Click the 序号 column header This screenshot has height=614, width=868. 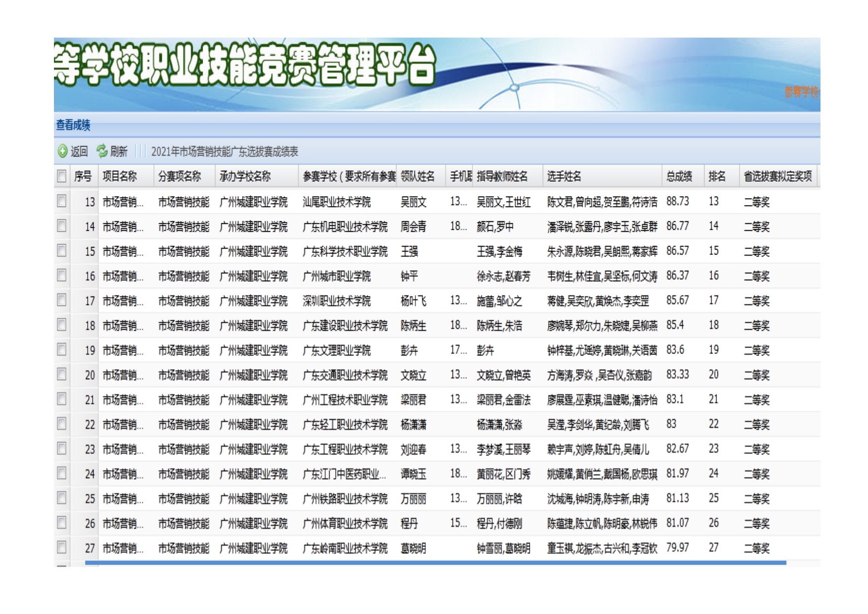click(x=83, y=176)
